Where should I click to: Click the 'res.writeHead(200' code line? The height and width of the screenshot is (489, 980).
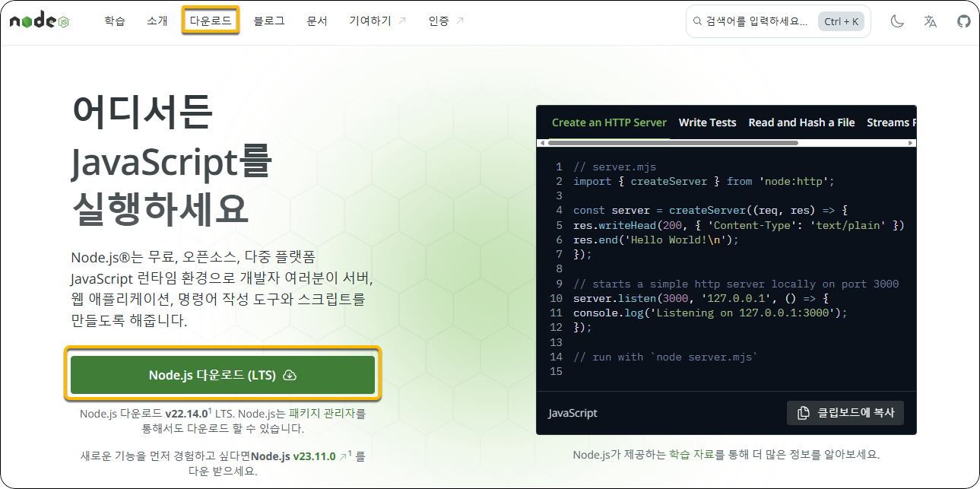(x=738, y=225)
